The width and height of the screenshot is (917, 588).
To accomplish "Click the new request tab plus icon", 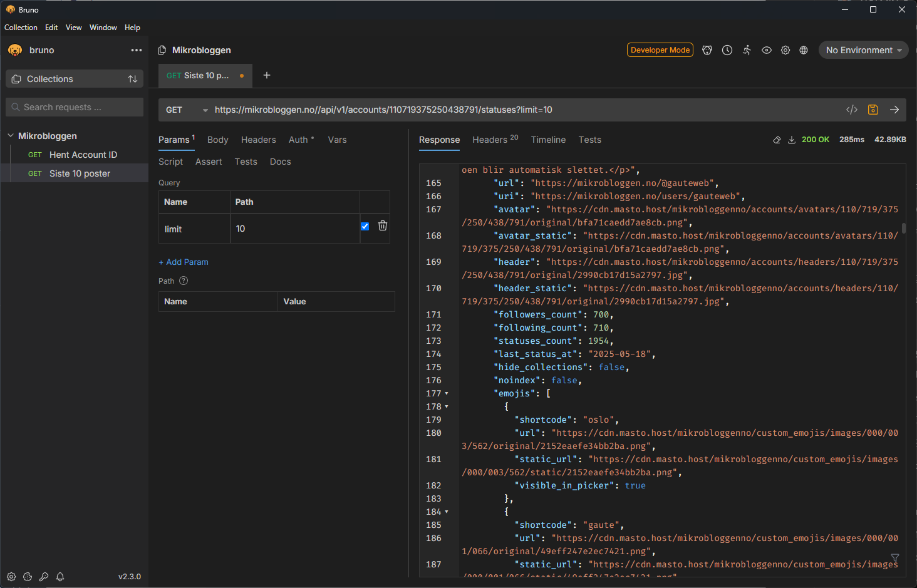I will (267, 75).
